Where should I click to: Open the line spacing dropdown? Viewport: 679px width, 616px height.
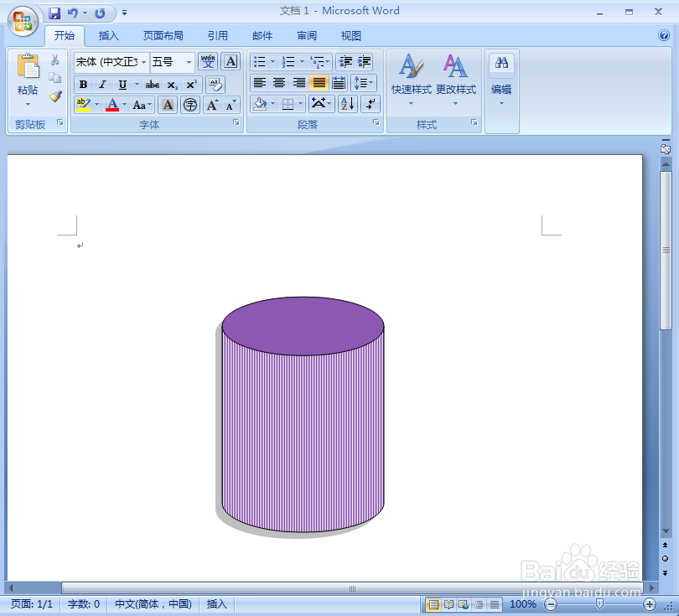point(364,83)
